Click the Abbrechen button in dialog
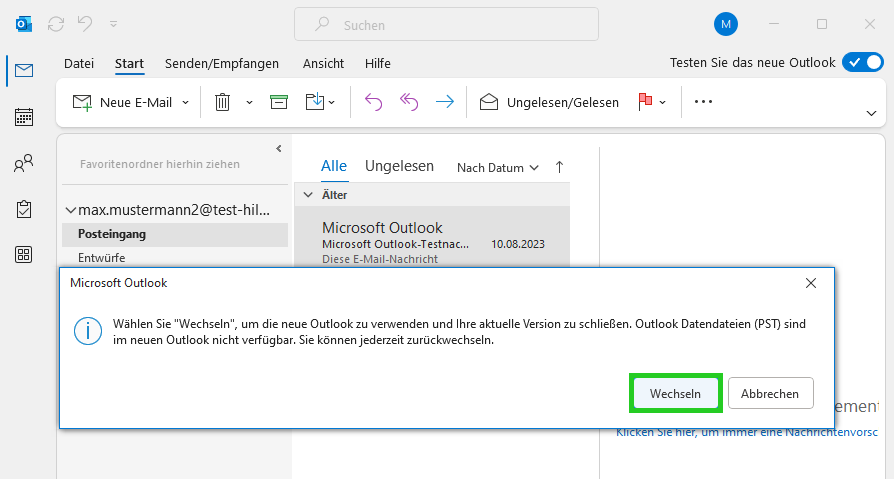 pyautogui.click(x=770, y=393)
